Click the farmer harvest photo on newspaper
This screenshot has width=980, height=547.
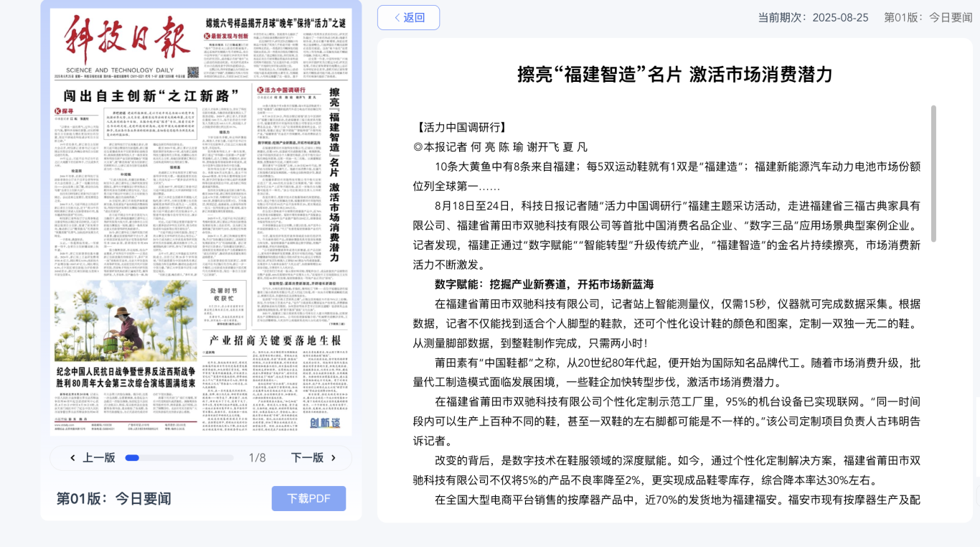126,321
